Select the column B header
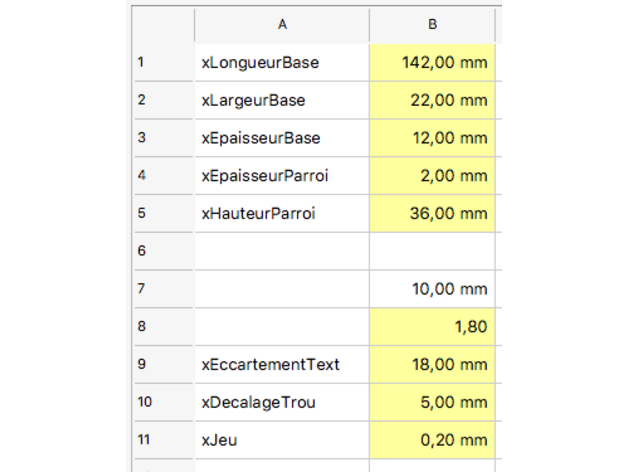The image size is (628, 472). click(432, 24)
